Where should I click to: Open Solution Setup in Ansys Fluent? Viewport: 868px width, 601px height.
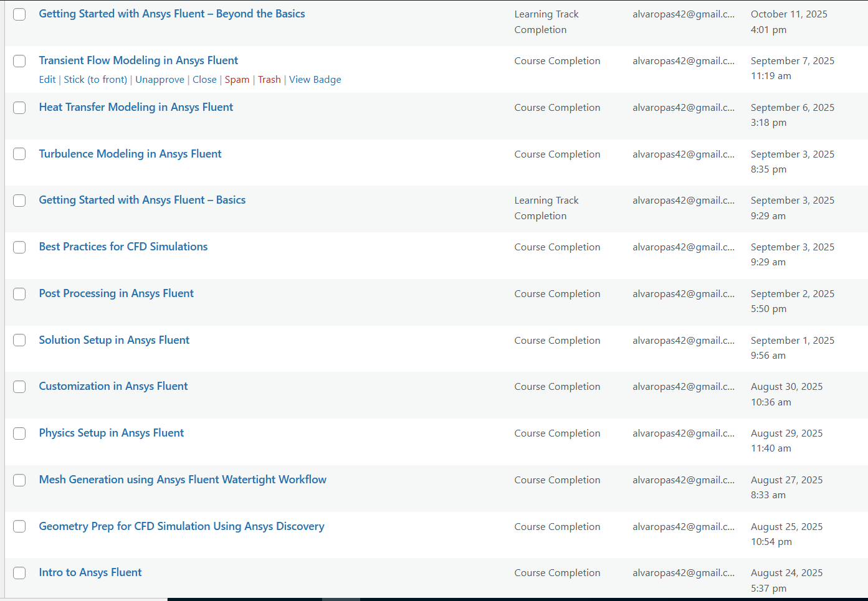point(114,340)
